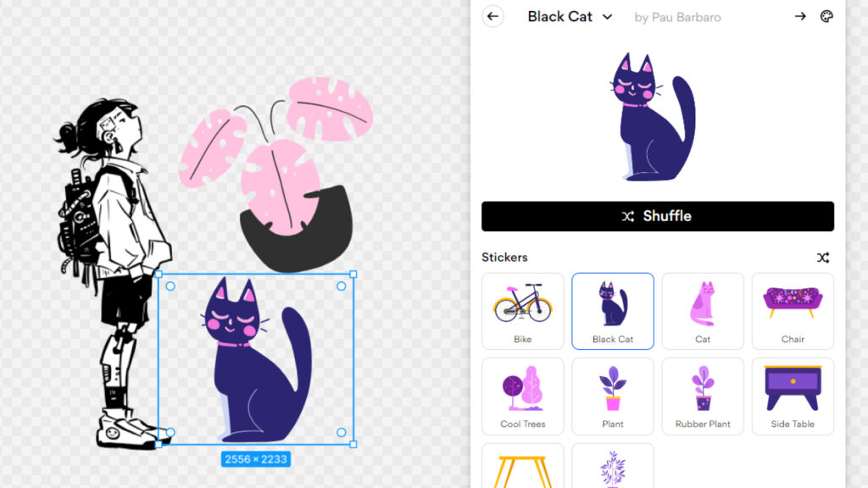Click the Shuffle button
This screenshot has width=868, height=488.
tap(658, 216)
